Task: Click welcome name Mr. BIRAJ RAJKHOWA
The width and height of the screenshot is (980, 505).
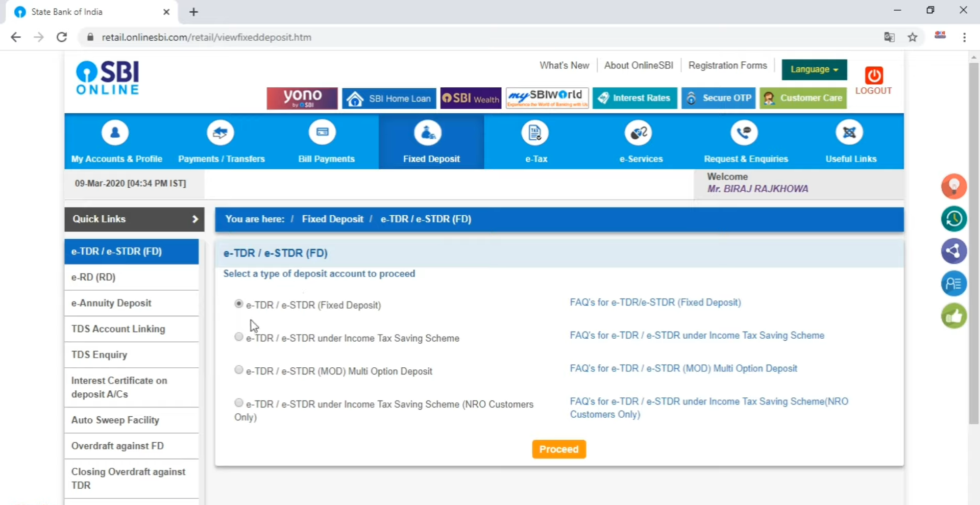Action: (x=757, y=189)
